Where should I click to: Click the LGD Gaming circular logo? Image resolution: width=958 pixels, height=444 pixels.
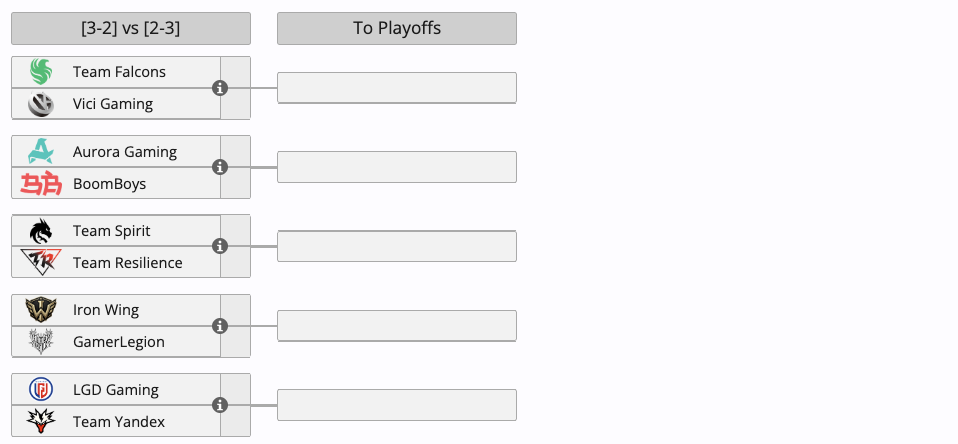click(41, 389)
